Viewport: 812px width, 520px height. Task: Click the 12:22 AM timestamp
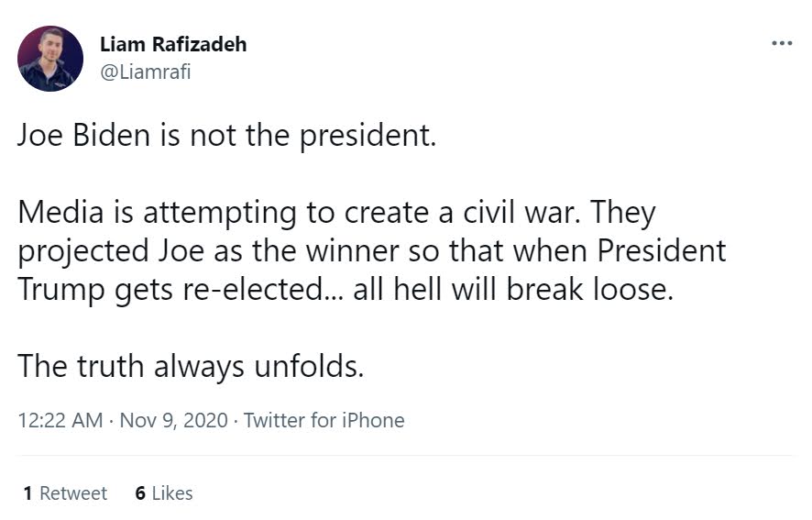[x=60, y=421]
